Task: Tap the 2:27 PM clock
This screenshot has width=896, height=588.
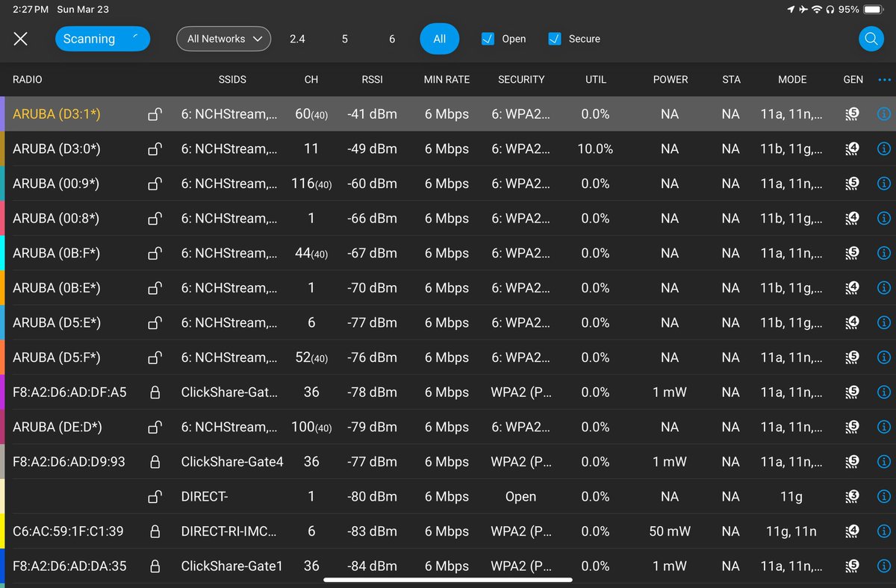Action: [x=30, y=10]
